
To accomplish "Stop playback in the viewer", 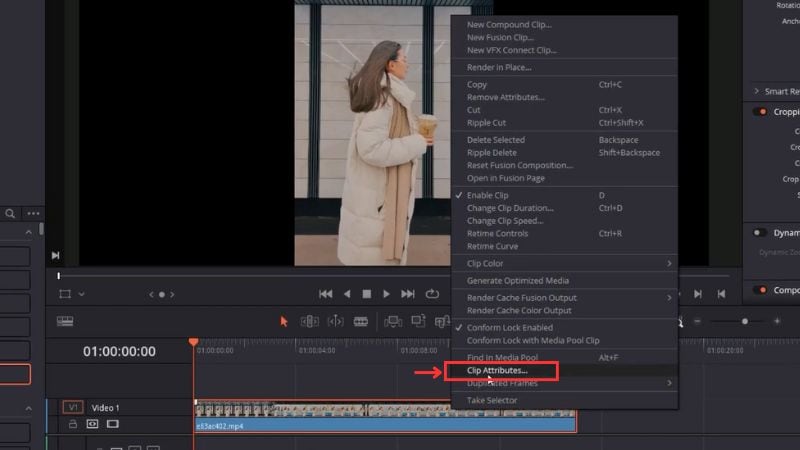I will coord(366,294).
